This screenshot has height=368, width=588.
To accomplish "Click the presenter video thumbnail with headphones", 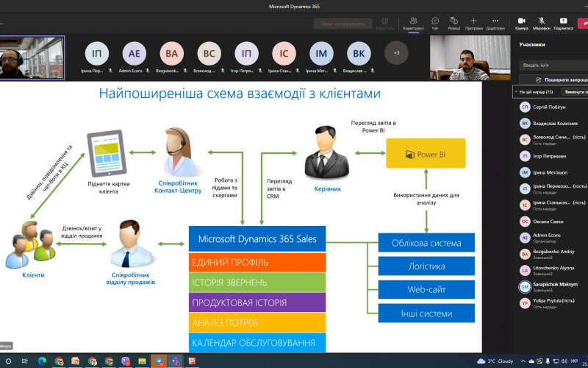I will (32, 58).
